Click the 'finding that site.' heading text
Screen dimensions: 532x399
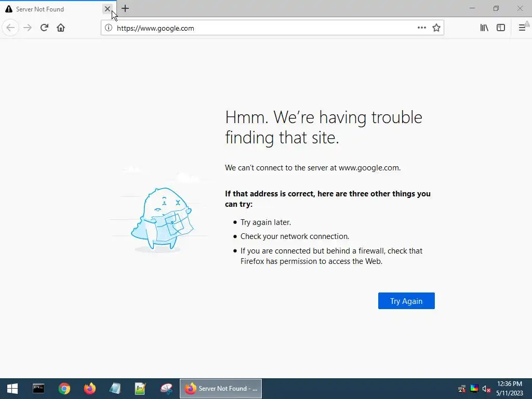pos(282,137)
